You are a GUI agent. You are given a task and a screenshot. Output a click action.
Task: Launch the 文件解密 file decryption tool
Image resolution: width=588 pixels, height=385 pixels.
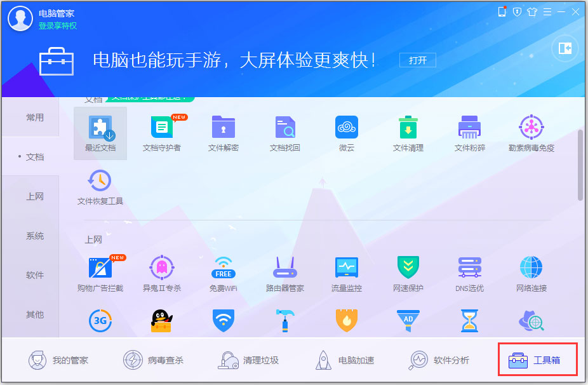(223, 132)
